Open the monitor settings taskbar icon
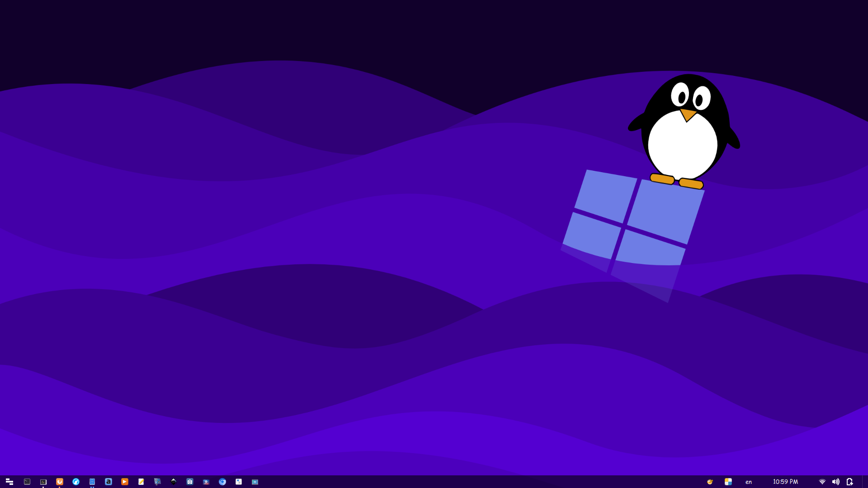868x488 pixels. point(157,482)
